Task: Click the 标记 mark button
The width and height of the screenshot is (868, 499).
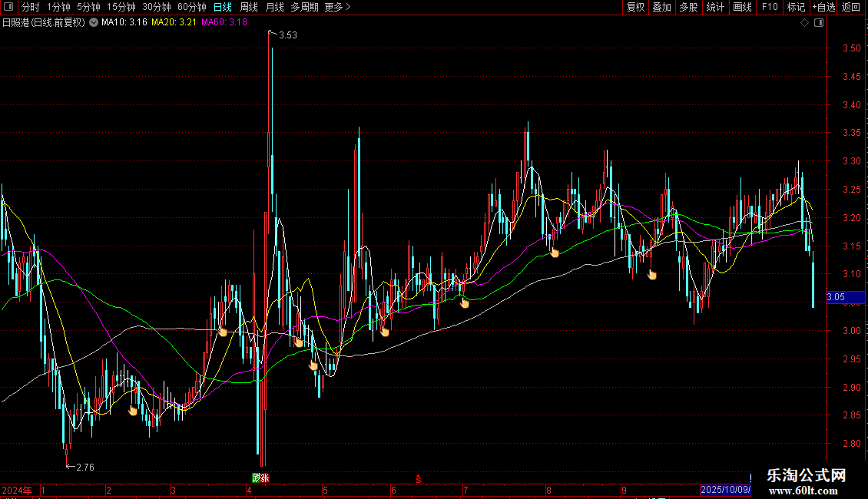Action: point(796,7)
